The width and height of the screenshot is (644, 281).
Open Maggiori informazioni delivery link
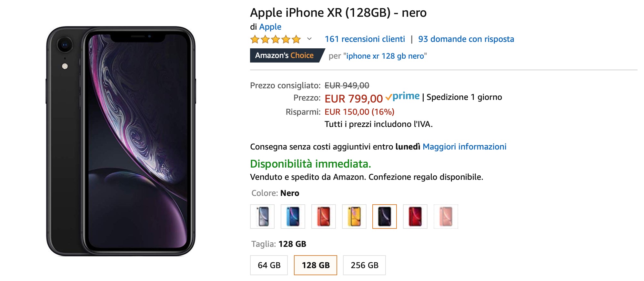click(464, 147)
